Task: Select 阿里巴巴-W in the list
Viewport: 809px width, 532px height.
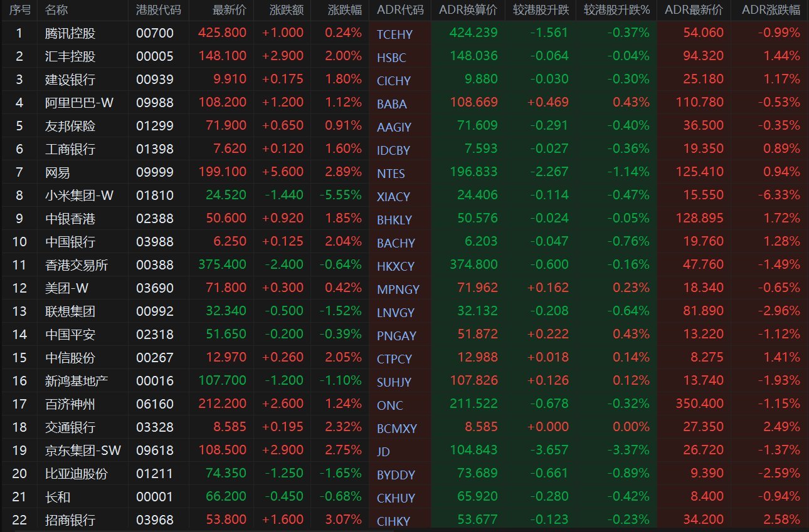Action: point(80,102)
